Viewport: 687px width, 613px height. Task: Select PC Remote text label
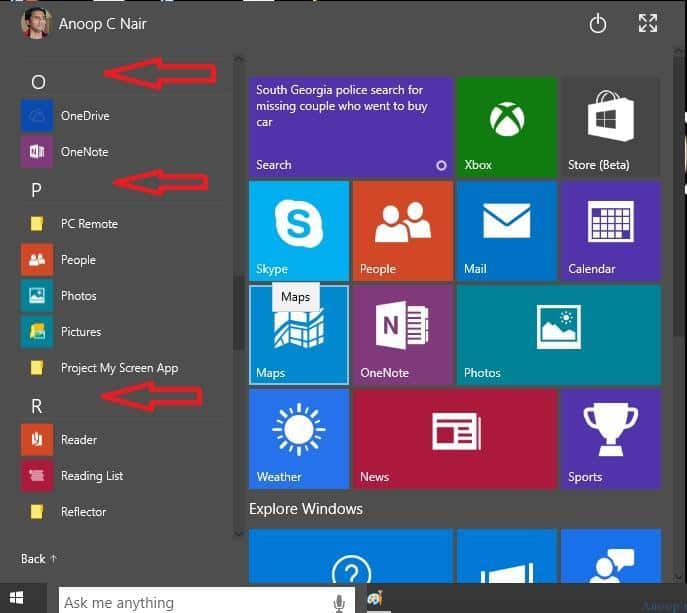tap(89, 223)
